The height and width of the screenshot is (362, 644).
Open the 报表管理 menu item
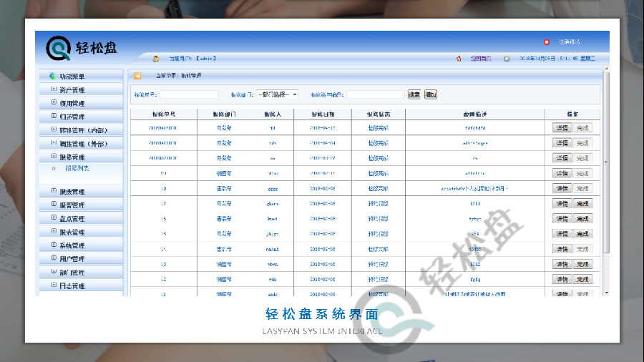pos(82,232)
